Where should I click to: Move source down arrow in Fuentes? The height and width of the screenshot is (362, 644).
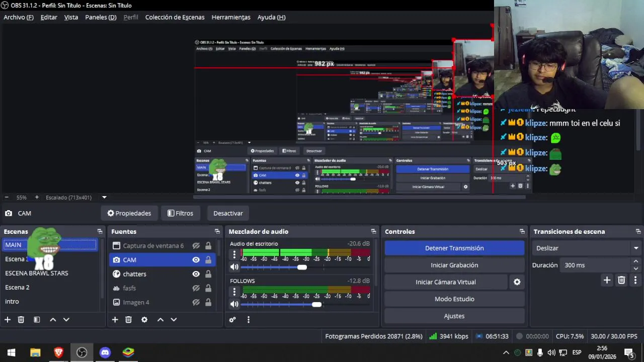pyautogui.click(x=174, y=320)
